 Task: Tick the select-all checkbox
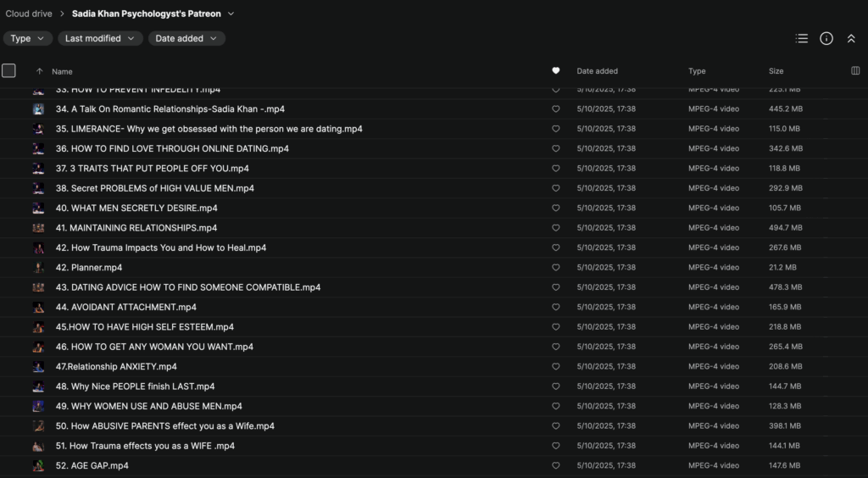[8, 71]
